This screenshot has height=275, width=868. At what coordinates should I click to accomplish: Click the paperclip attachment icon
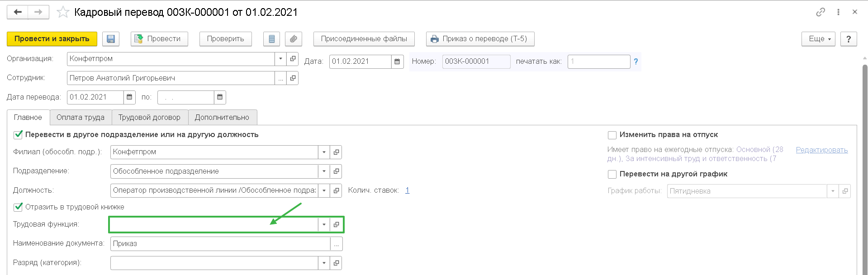coord(294,39)
